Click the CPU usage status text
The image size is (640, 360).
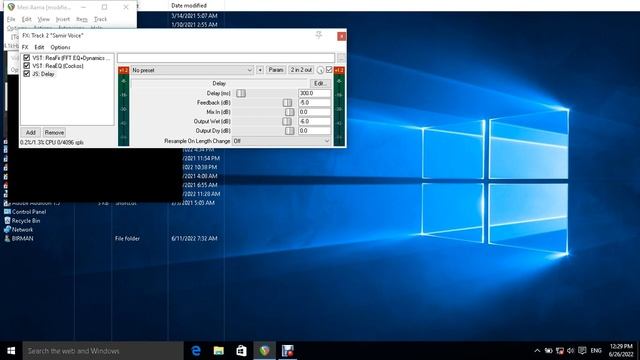click(52, 142)
